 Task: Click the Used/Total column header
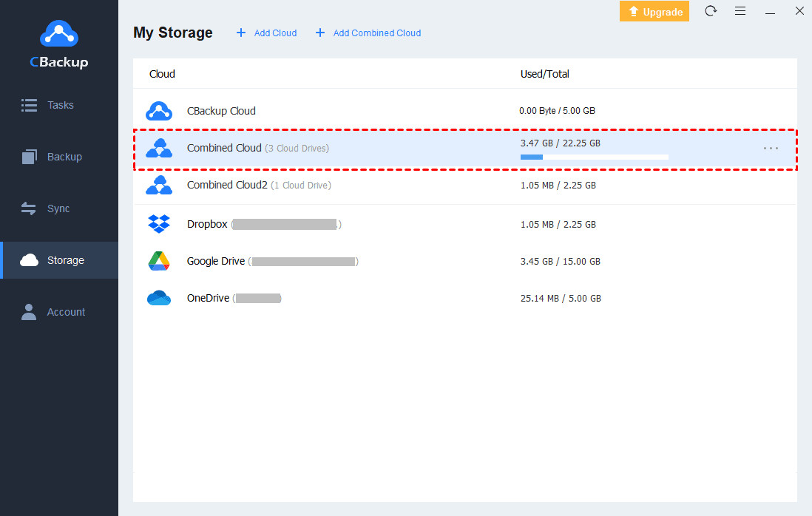pyautogui.click(x=545, y=74)
